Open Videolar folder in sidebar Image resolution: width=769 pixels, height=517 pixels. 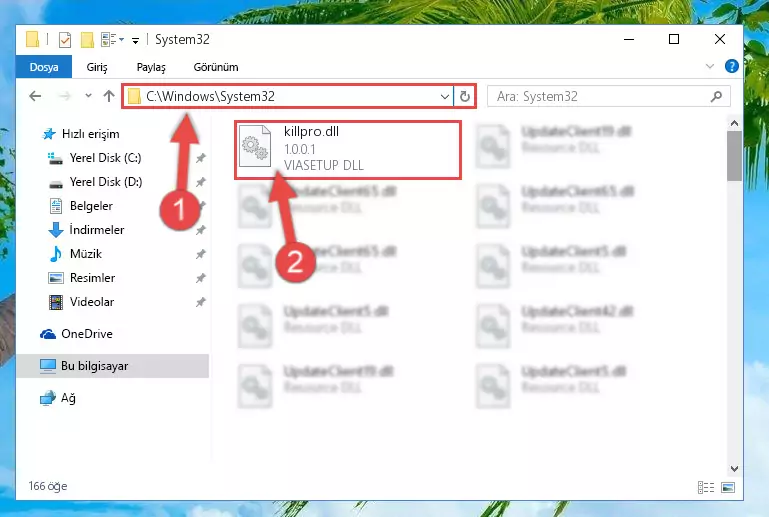92,302
